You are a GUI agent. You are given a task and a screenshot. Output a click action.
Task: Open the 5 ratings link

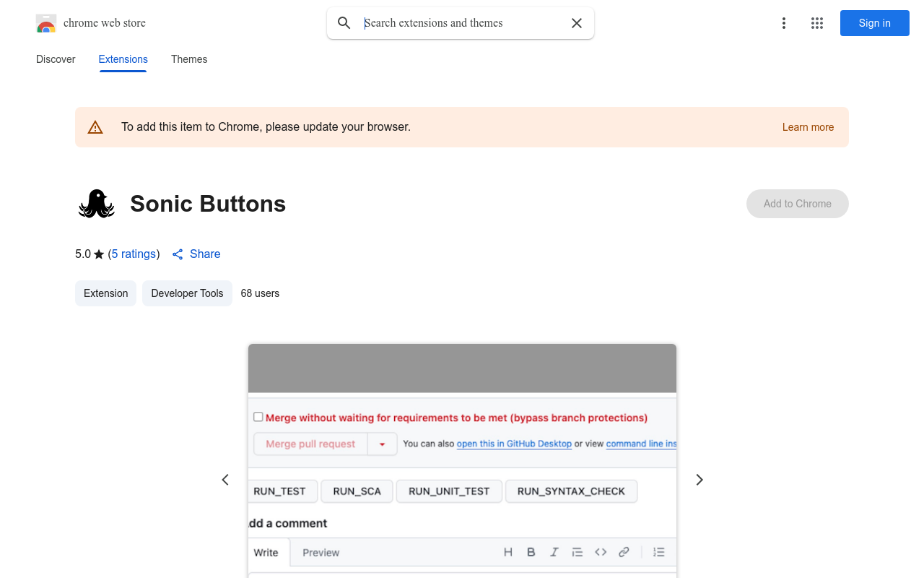(134, 254)
